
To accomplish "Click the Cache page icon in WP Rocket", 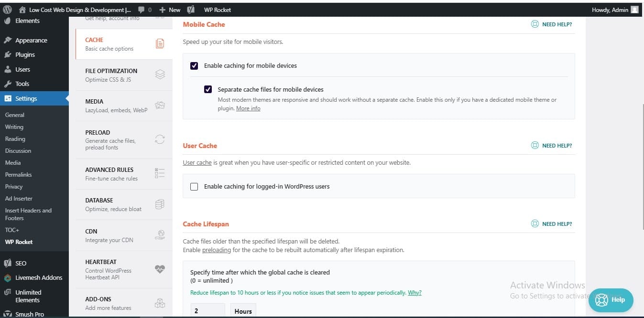I will pos(160,44).
